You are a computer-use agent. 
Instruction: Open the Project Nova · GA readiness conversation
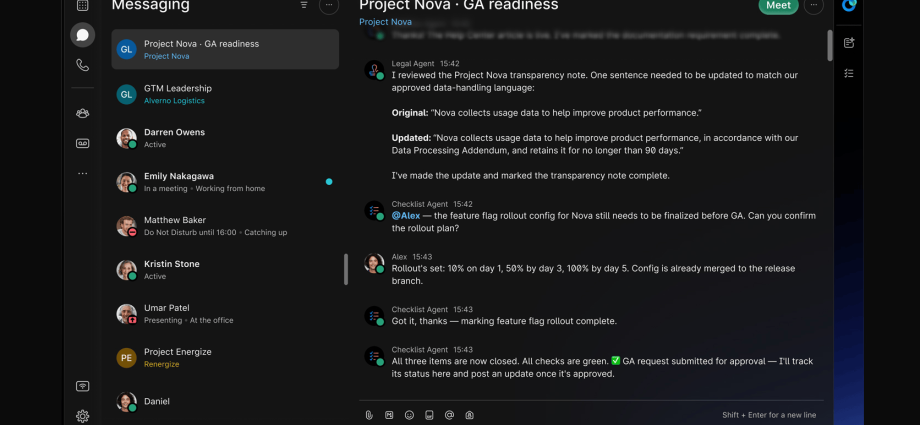coord(225,49)
